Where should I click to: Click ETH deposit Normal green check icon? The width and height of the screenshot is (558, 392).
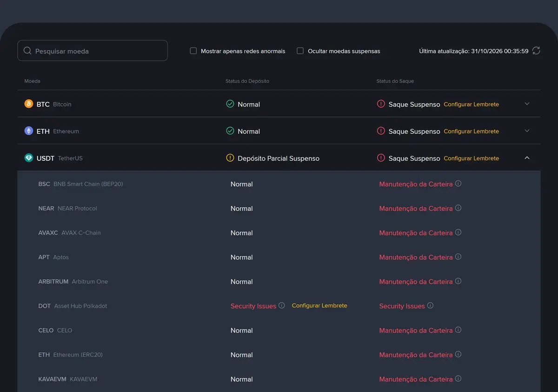(x=230, y=131)
